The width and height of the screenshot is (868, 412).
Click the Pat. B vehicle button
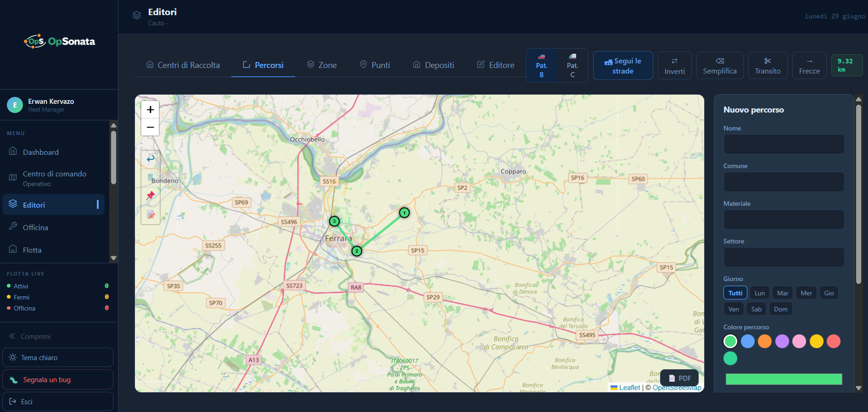click(x=542, y=66)
